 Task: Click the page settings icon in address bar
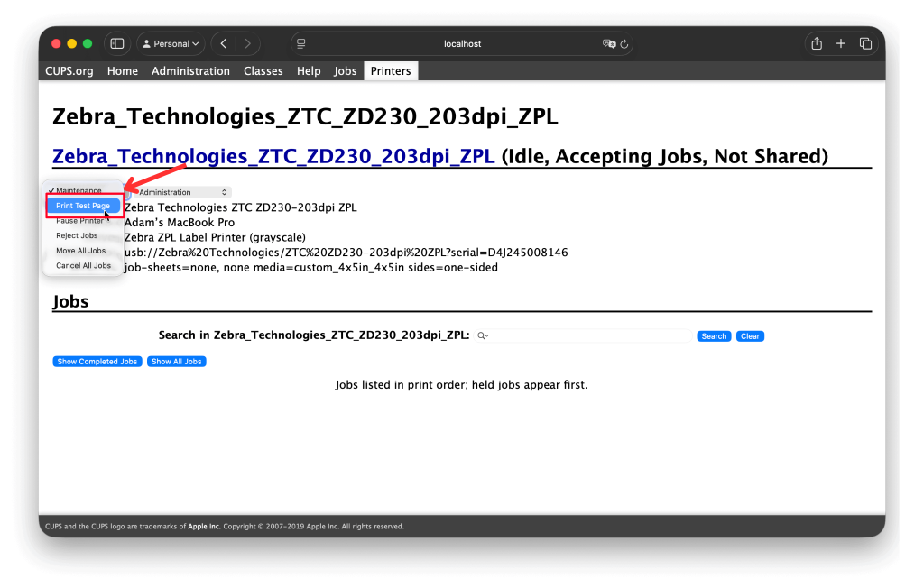[301, 43]
